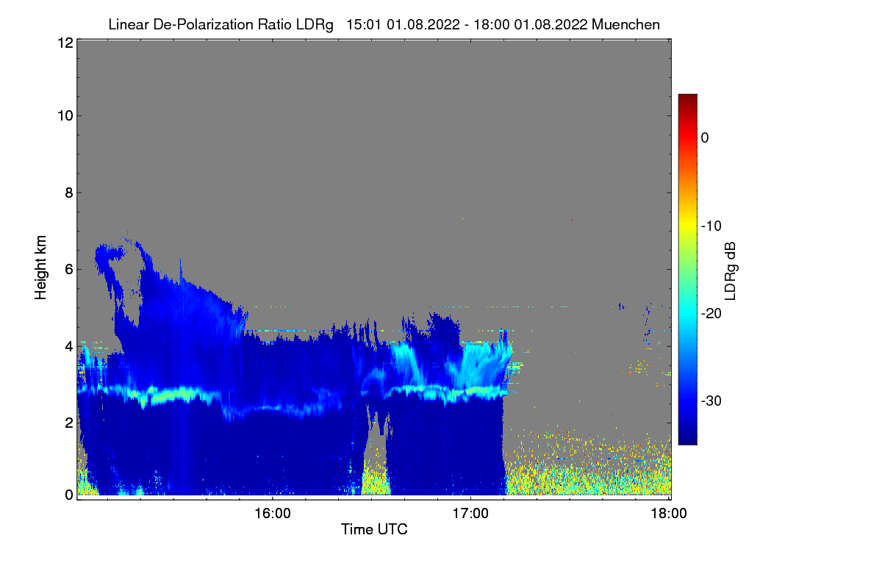Click the '10' height axis tick label
Viewport: 882px width, 588px height.
click(x=64, y=115)
